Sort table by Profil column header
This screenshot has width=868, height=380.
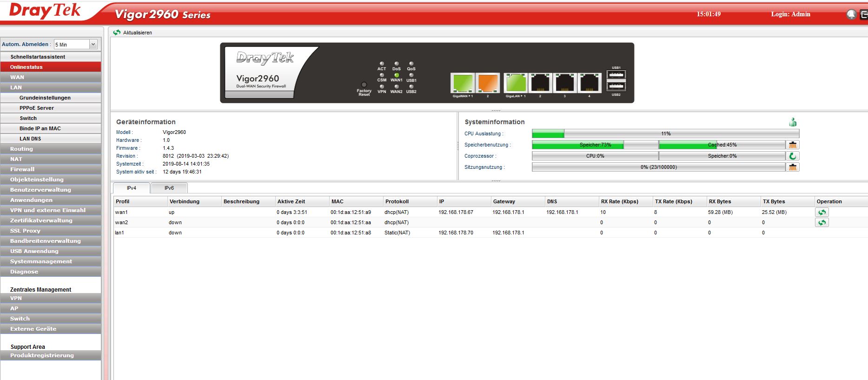(x=140, y=201)
